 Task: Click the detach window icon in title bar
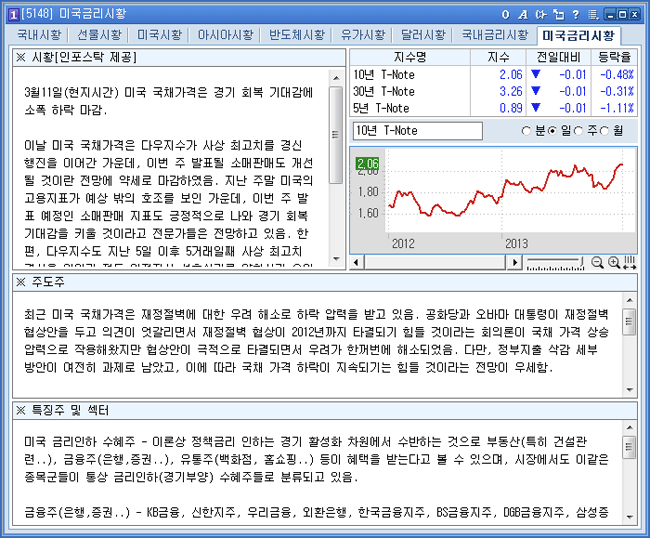point(556,14)
